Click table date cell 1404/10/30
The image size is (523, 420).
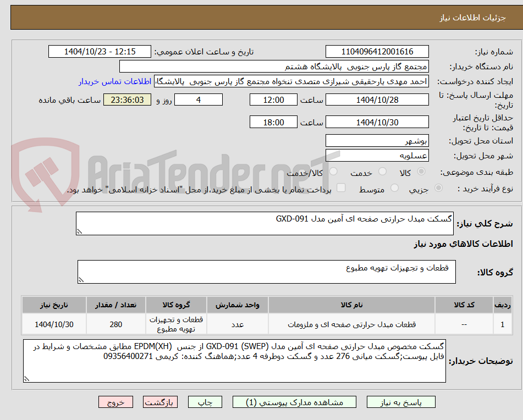54,324
